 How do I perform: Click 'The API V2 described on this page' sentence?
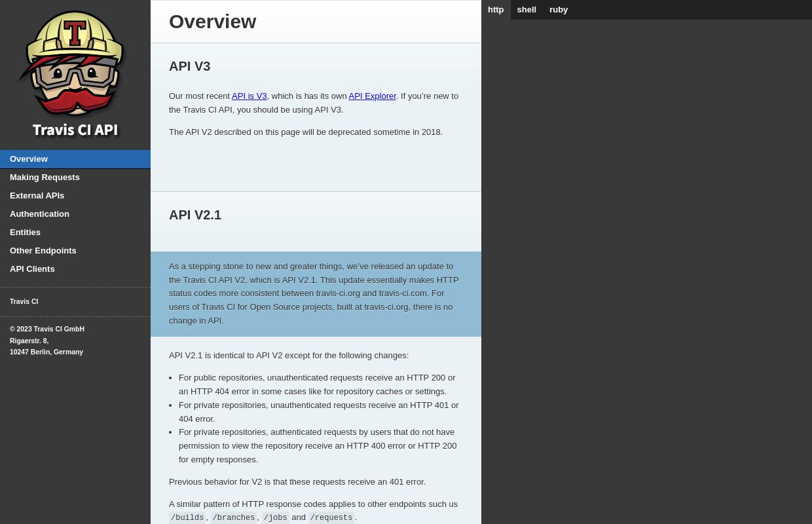click(x=306, y=132)
